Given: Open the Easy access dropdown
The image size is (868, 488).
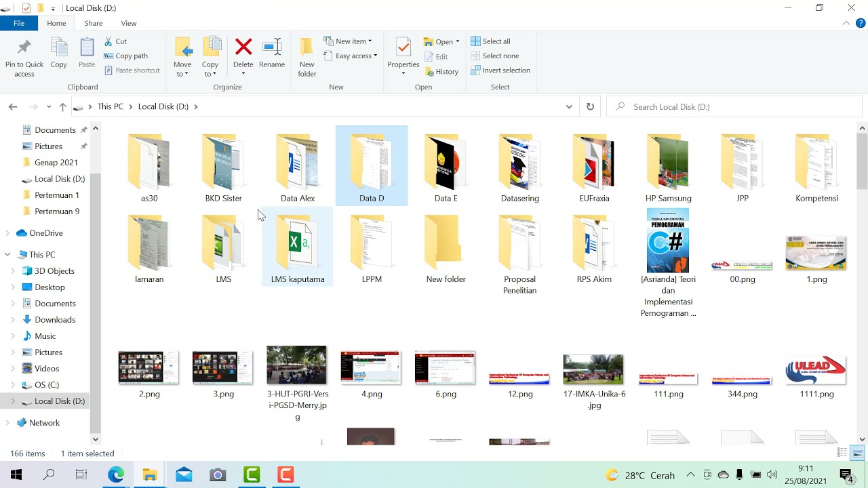Looking at the screenshot, I should [x=351, y=56].
